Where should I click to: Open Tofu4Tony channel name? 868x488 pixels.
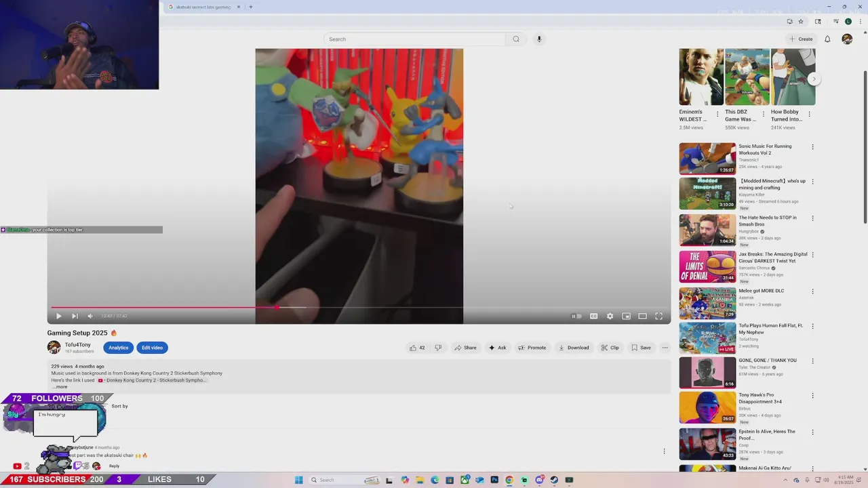pyautogui.click(x=77, y=344)
